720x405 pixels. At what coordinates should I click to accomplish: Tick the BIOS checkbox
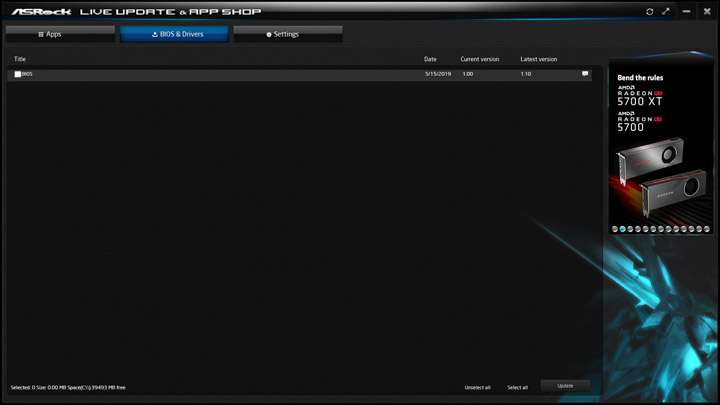point(17,74)
